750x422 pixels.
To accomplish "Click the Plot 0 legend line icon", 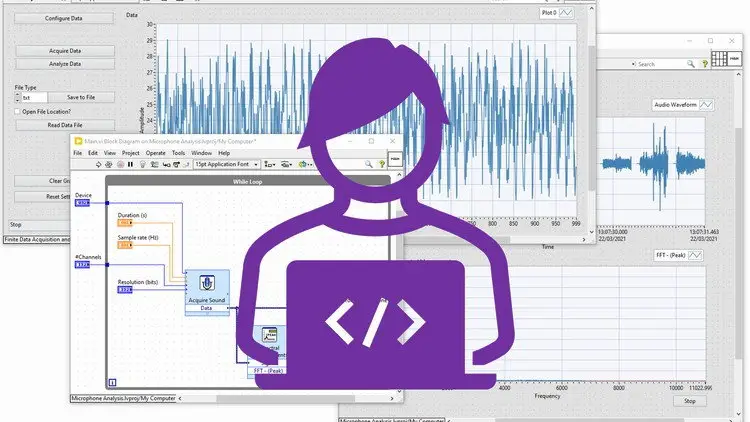I will [x=566, y=13].
